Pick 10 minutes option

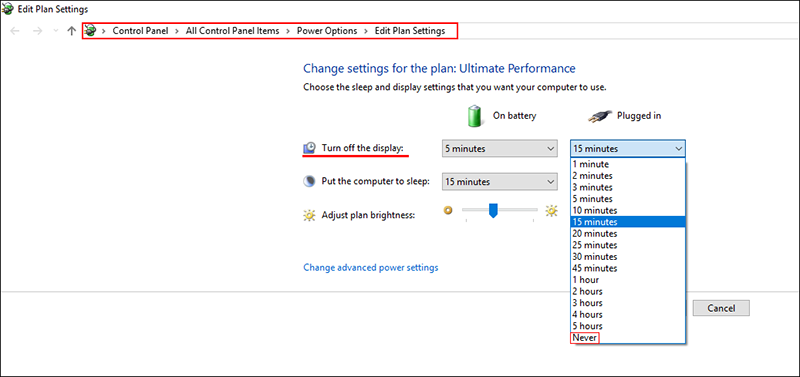pos(628,210)
